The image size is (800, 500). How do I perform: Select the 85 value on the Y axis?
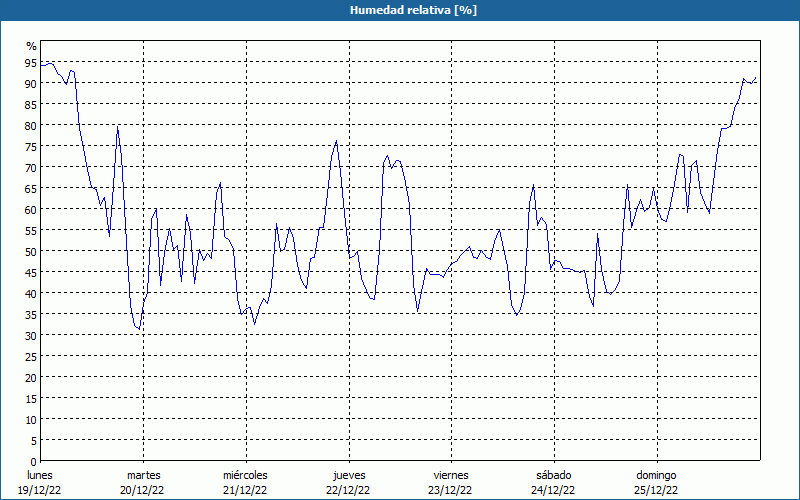(x=31, y=105)
